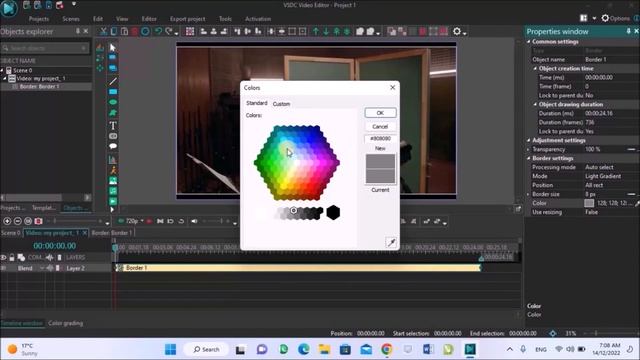Confirm color with OK button
Image resolution: width=640 pixels, height=360 pixels.
[x=380, y=113]
